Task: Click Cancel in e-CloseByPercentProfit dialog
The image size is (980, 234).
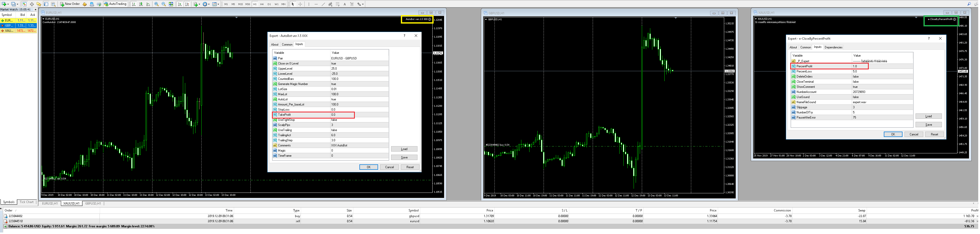Action: coord(914,134)
